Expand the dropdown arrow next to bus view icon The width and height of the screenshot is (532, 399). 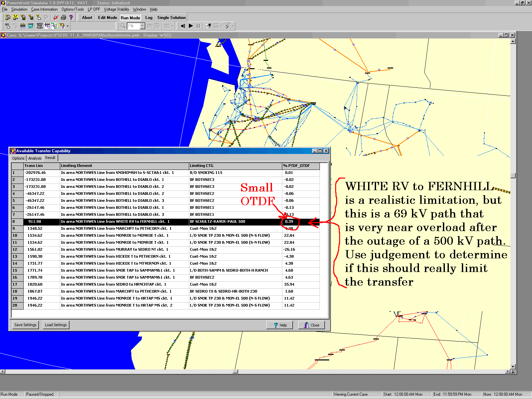coord(68,26)
